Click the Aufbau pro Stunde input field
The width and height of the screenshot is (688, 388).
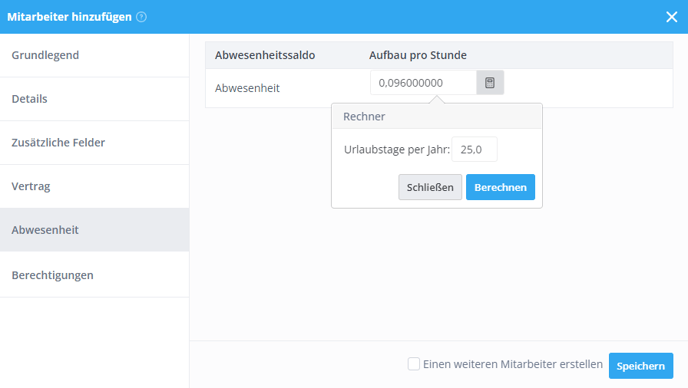(x=423, y=83)
